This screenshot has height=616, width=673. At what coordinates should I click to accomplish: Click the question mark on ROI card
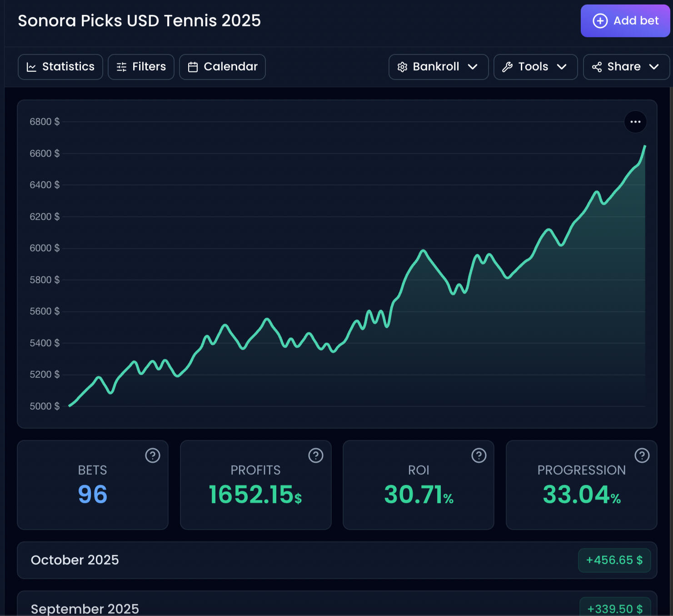[x=479, y=455]
